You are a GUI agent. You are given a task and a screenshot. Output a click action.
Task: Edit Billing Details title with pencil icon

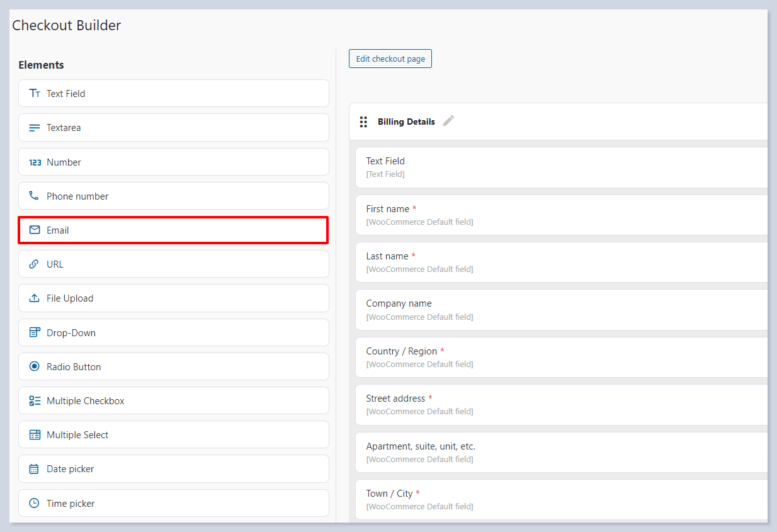point(448,121)
